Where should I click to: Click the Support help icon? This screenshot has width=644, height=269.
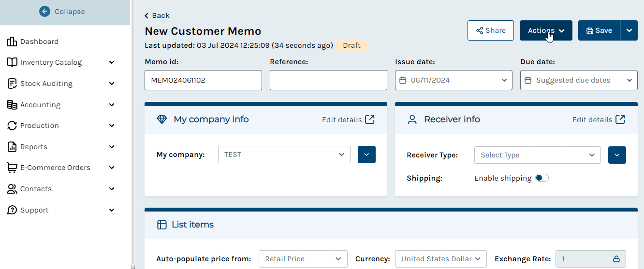12,210
